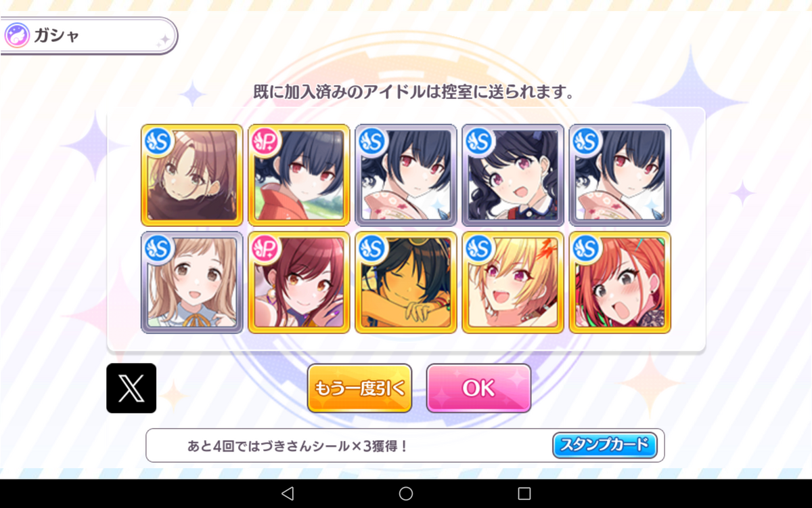
Task: Select the red-haired blushing idol card
Action: tap(619, 282)
